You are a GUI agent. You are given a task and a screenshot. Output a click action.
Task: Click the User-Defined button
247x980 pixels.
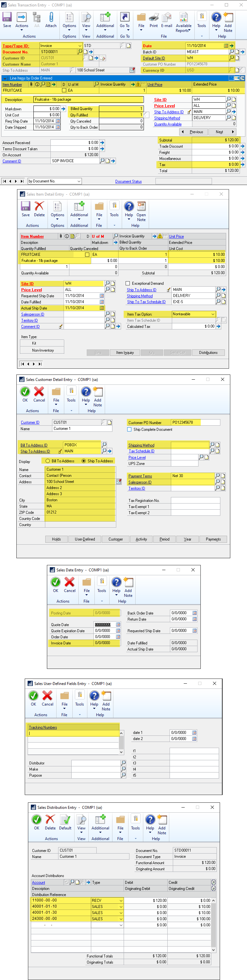(85, 539)
